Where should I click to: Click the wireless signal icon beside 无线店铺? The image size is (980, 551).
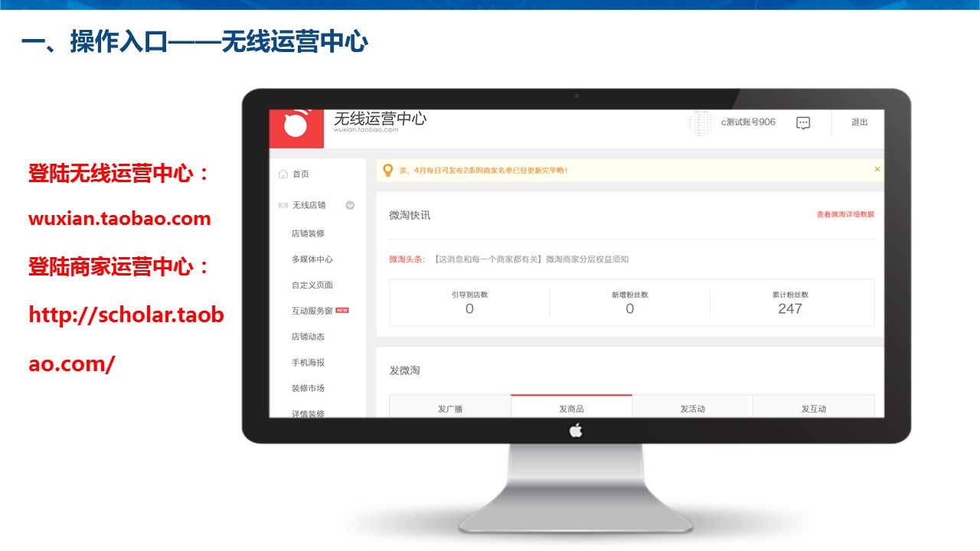[283, 205]
